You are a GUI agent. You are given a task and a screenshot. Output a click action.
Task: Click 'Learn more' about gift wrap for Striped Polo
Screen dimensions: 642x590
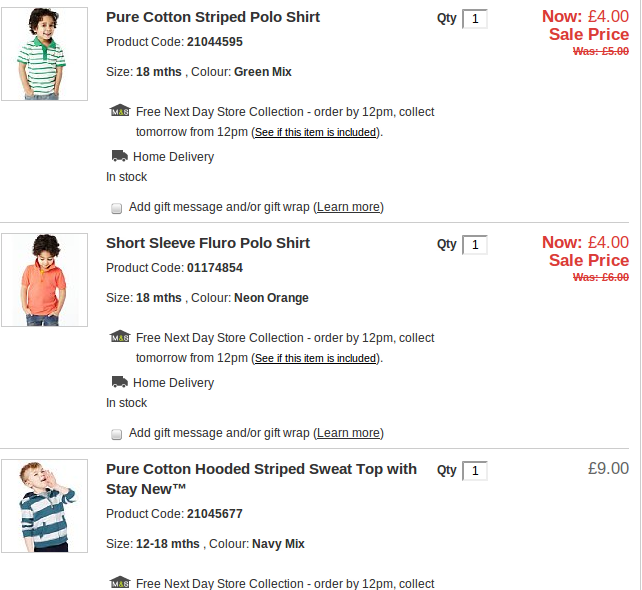click(x=348, y=207)
